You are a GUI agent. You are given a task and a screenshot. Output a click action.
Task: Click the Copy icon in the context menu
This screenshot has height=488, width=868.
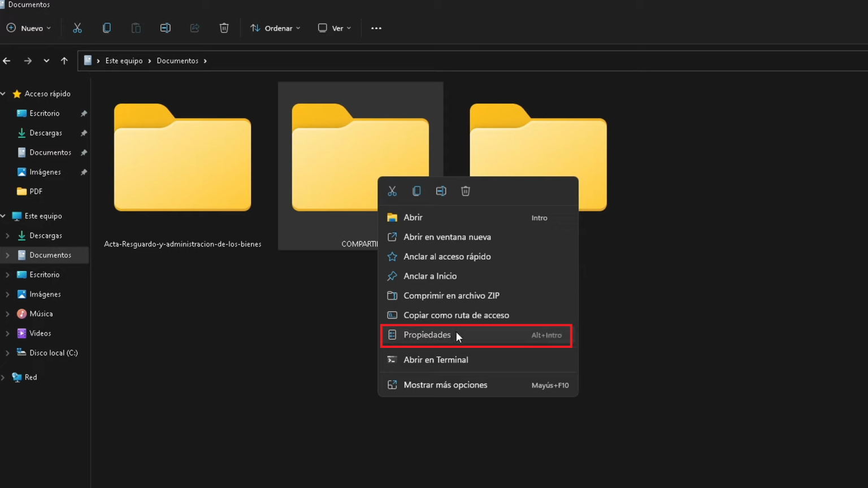(x=416, y=191)
